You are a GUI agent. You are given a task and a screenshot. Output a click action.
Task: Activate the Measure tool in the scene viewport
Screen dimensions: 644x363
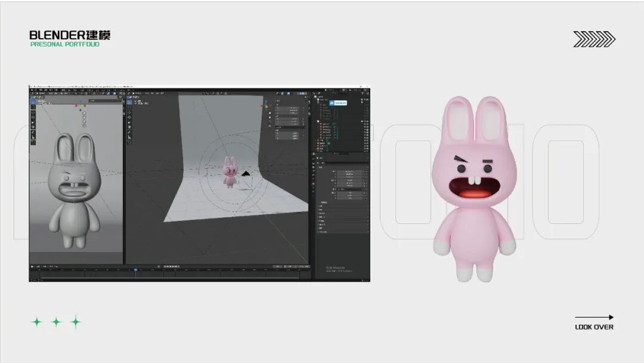point(129,138)
